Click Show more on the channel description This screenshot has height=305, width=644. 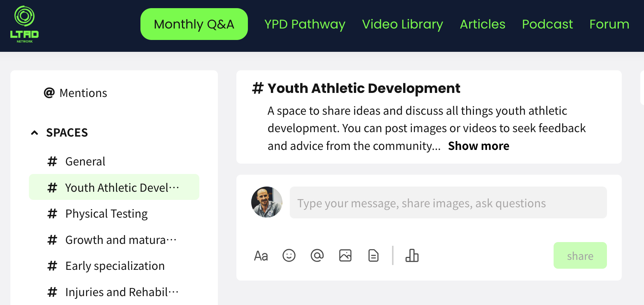[478, 146]
